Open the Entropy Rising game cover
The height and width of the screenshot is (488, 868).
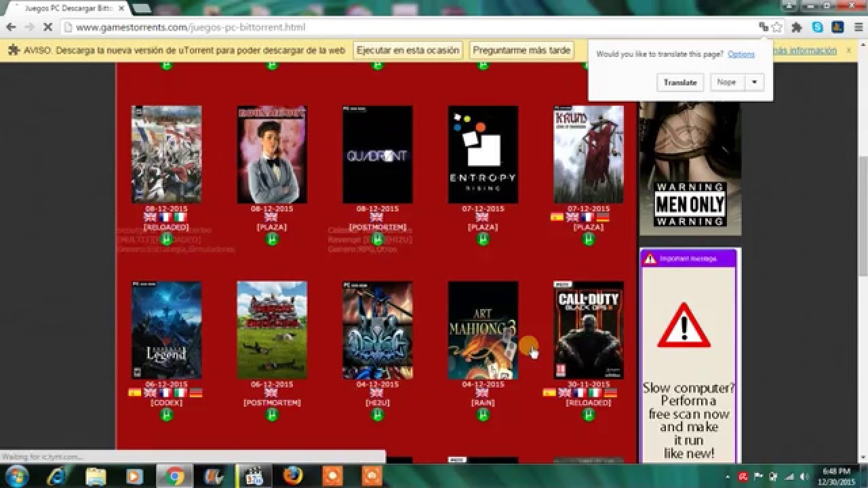[483, 155]
